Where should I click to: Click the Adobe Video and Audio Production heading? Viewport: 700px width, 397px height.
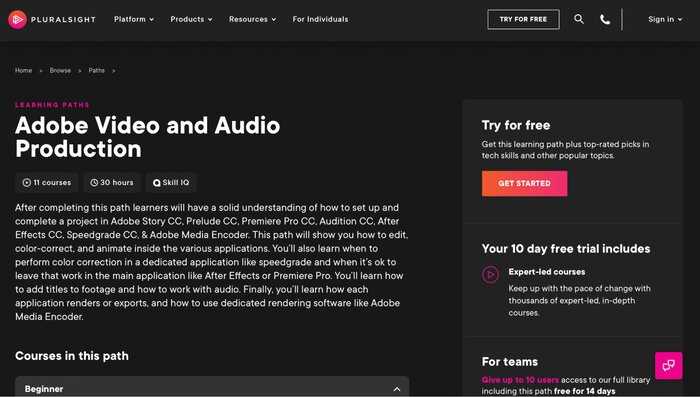point(147,137)
